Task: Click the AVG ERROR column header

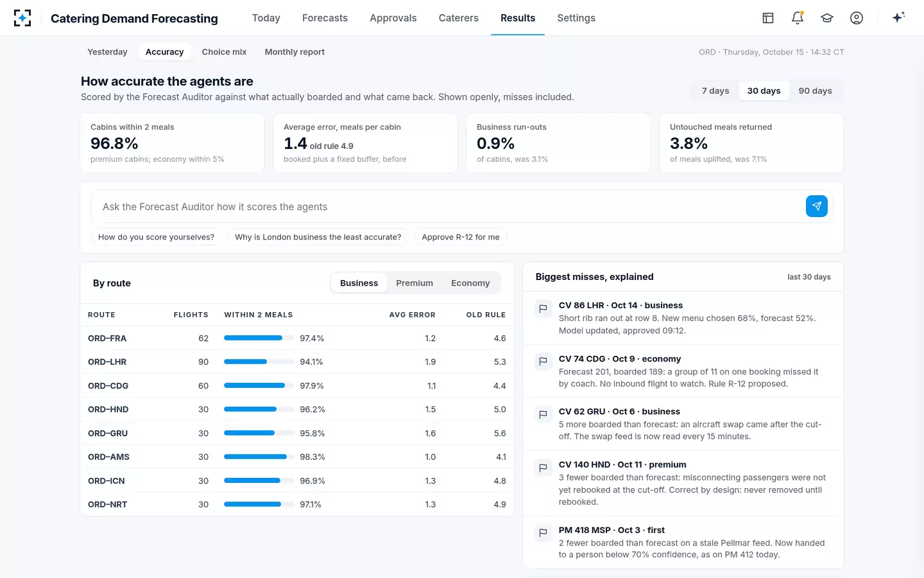Action: pos(412,315)
